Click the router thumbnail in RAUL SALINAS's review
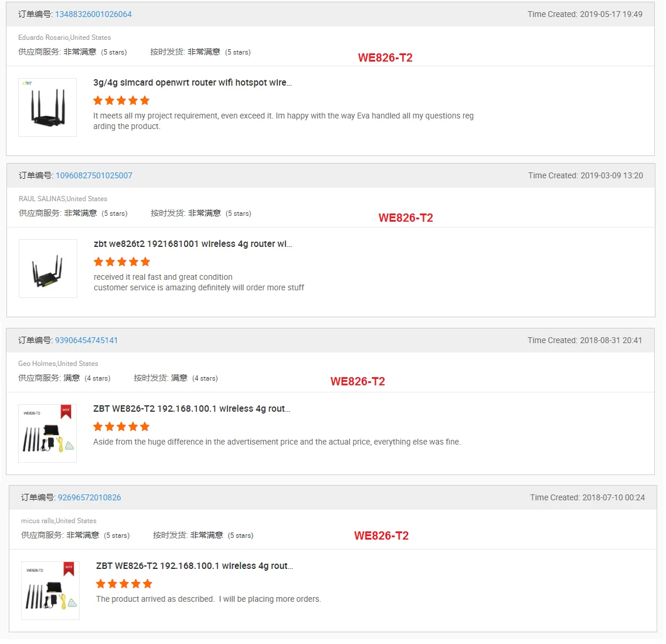The height and width of the screenshot is (644, 666). (x=48, y=269)
